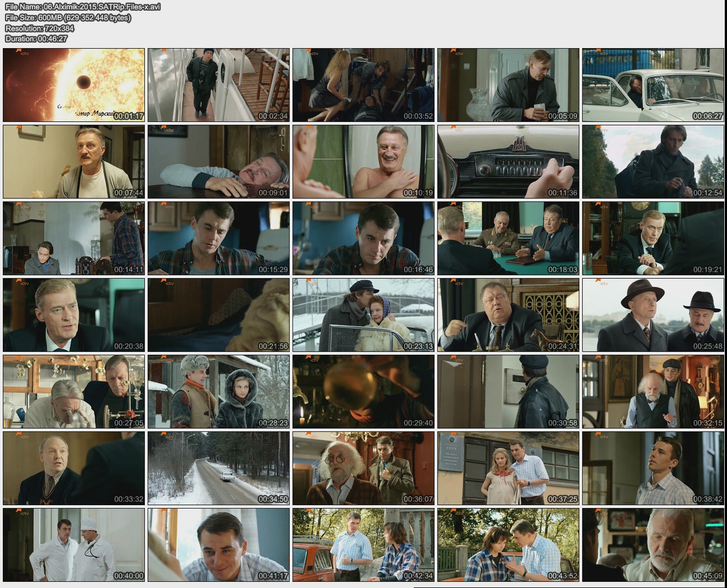This screenshot has width=727, height=588.
Task: Open the military officer meeting frame at 00:18:03
Action: point(508,238)
